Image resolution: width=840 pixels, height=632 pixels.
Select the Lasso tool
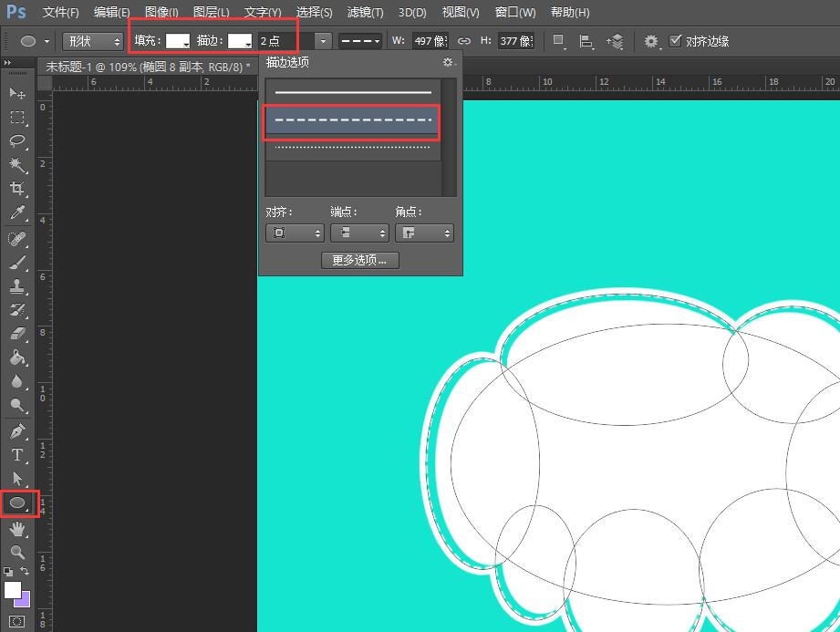click(17, 140)
